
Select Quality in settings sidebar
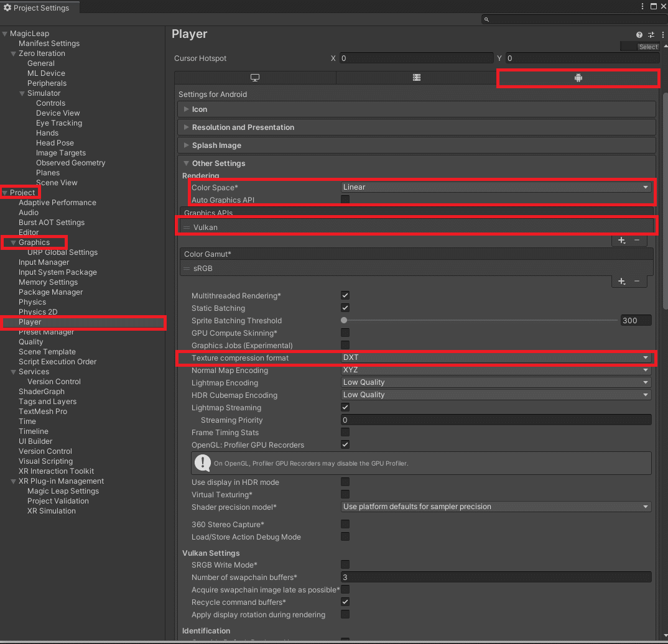click(31, 342)
